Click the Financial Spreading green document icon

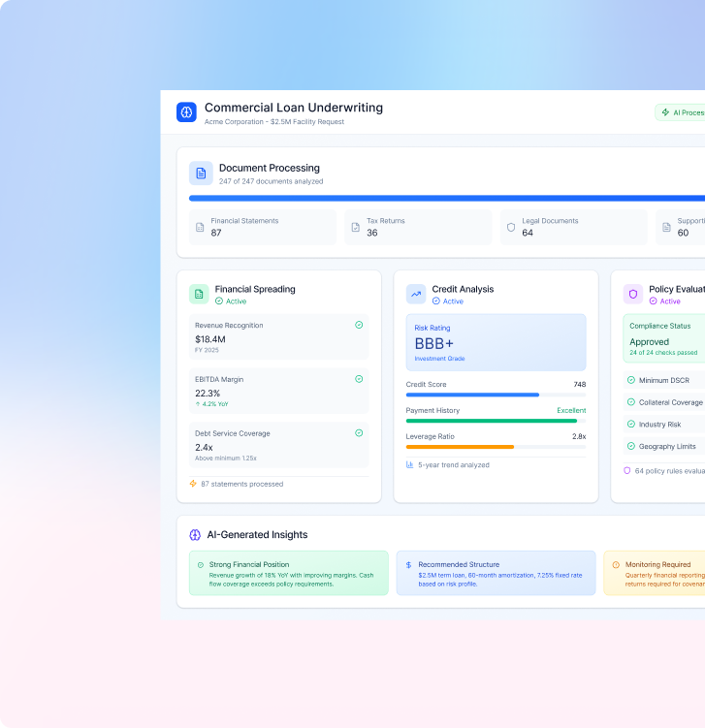click(x=199, y=294)
